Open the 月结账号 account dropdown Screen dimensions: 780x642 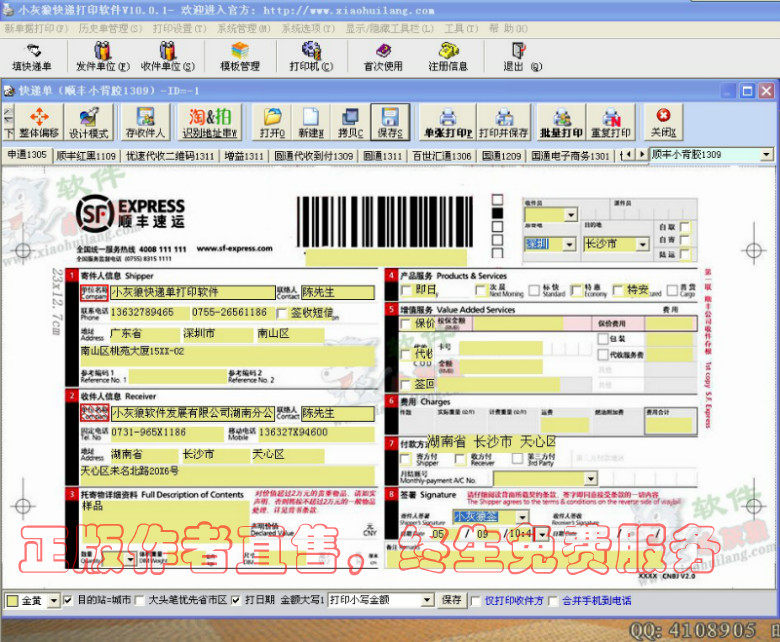(x=590, y=479)
